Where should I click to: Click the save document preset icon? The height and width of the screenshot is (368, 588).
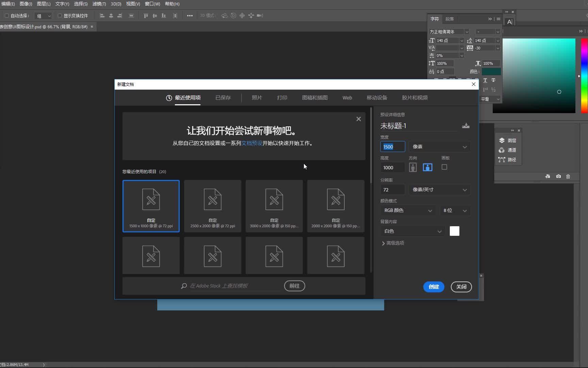[466, 126]
